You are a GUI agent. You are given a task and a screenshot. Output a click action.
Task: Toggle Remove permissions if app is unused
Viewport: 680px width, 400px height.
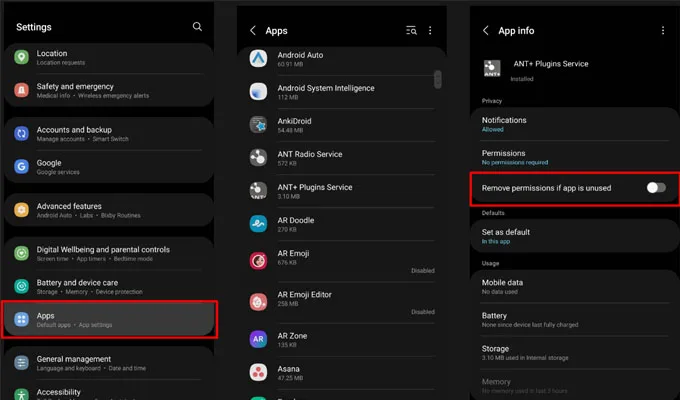(x=656, y=187)
